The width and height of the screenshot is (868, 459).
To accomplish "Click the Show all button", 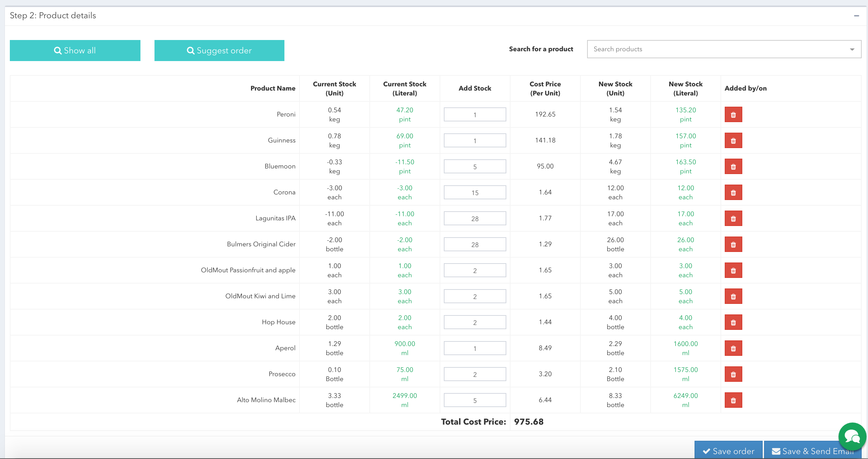I will click(x=75, y=51).
